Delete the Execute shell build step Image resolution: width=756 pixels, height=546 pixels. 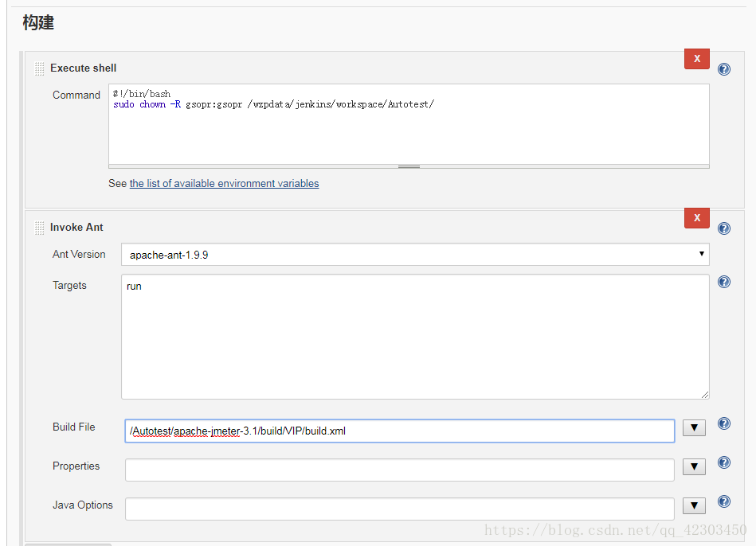(697, 59)
